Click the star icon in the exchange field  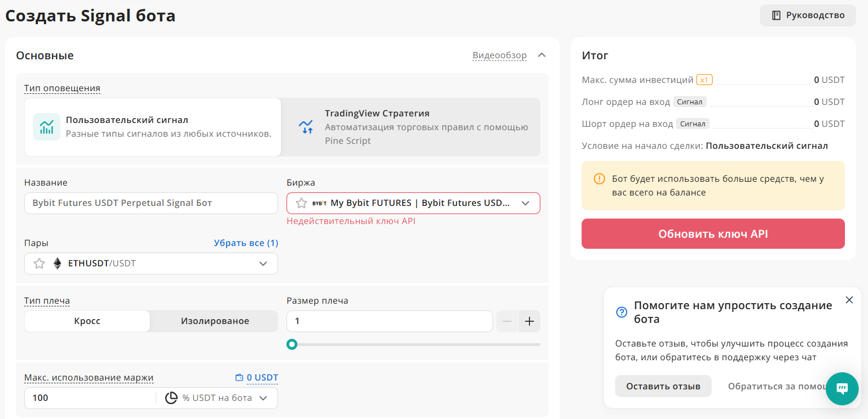click(301, 203)
